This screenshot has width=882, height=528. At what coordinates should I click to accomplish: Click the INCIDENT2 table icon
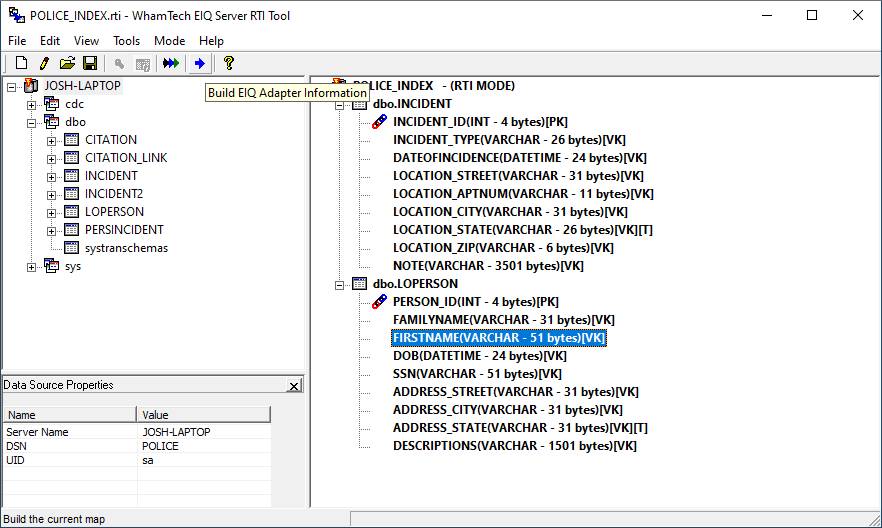[71, 193]
